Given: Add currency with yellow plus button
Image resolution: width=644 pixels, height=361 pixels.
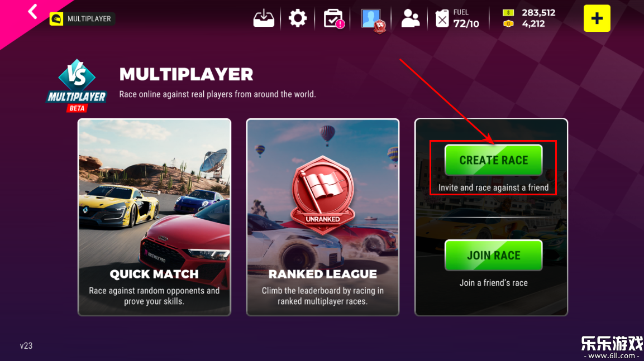Looking at the screenshot, I should pyautogui.click(x=597, y=18).
